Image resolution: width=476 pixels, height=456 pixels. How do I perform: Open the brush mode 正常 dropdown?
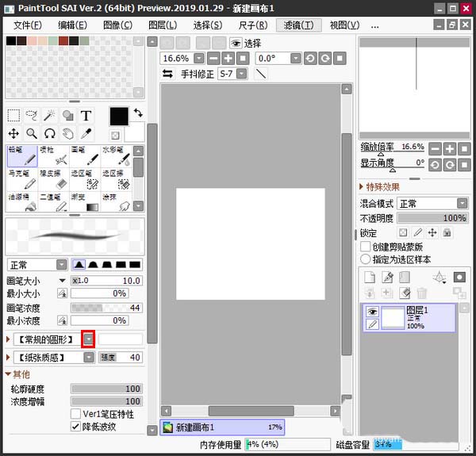tap(62, 265)
